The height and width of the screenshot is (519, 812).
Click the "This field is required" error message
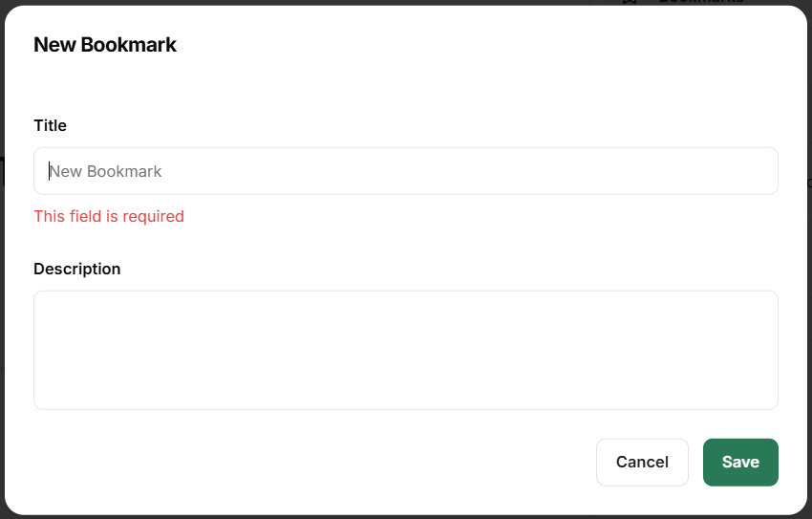tap(109, 217)
